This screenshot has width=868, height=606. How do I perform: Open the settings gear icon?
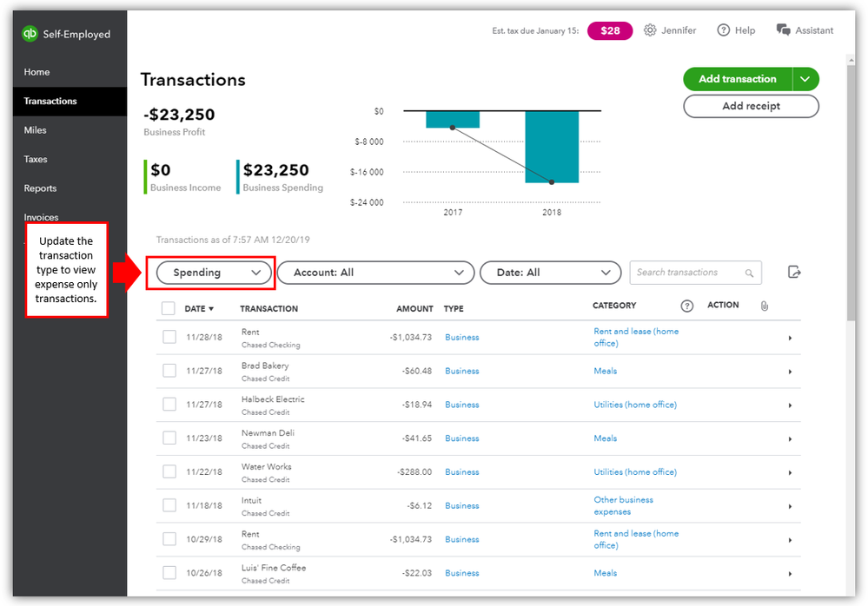[x=650, y=30]
